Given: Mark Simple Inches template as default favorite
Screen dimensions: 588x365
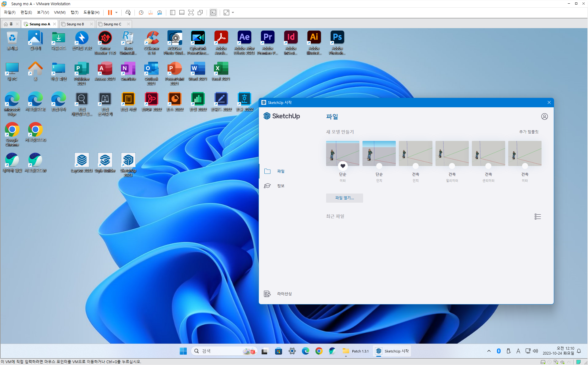Looking at the screenshot, I should pos(379,166).
